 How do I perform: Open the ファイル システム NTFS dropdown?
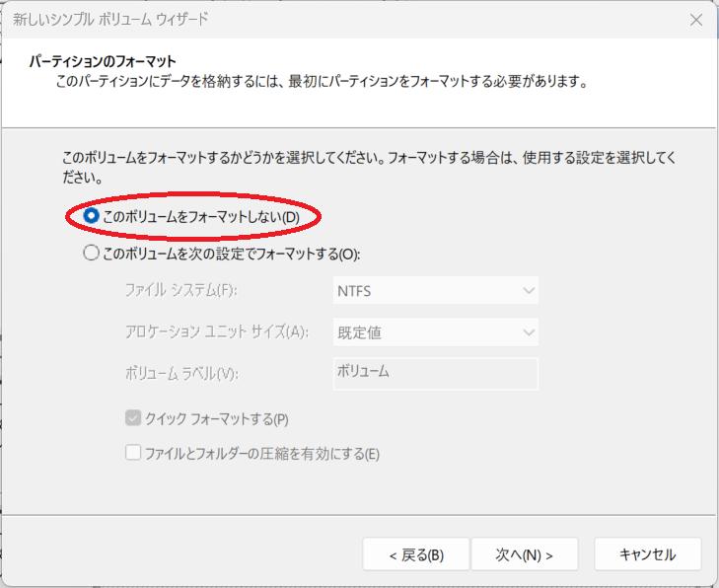point(436,290)
